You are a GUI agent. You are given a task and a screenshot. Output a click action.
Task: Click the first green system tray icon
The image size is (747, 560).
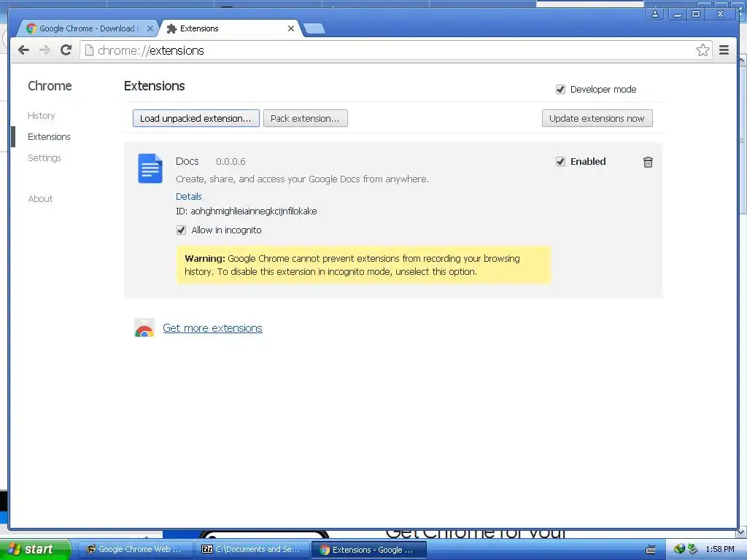pyautogui.click(x=679, y=549)
